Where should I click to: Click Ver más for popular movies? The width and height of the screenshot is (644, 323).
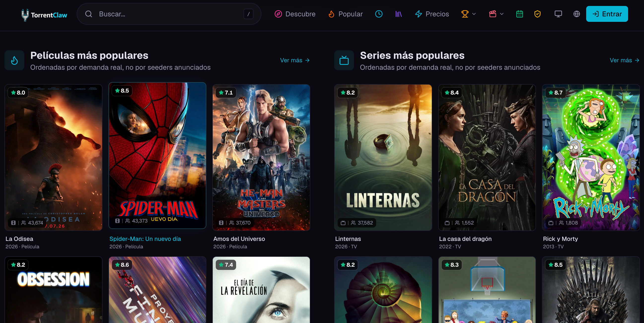click(295, 60)
